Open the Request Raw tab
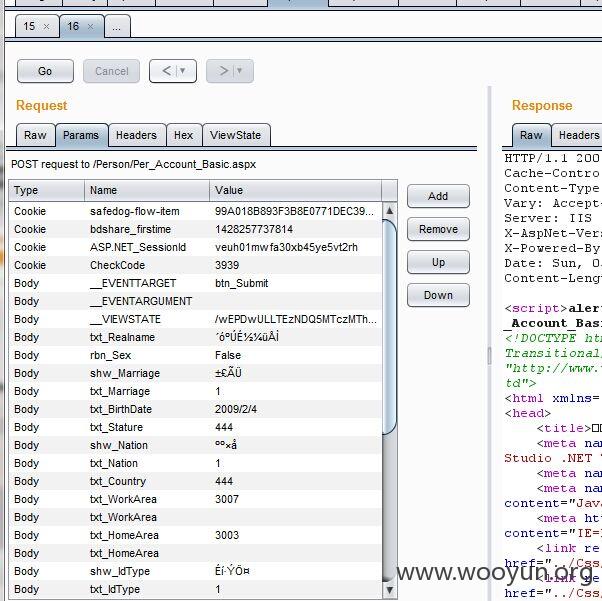Screen dimensions: 602x601 click(35, 135)
